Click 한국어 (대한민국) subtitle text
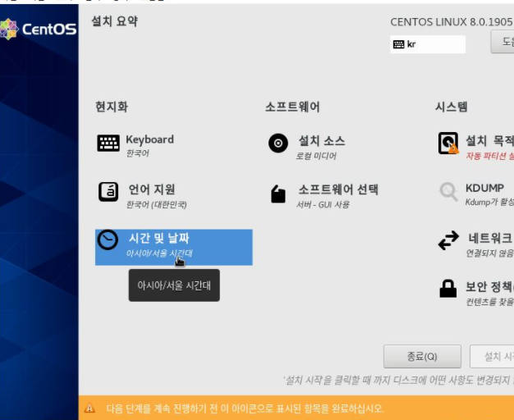 (x=157, y=205)
